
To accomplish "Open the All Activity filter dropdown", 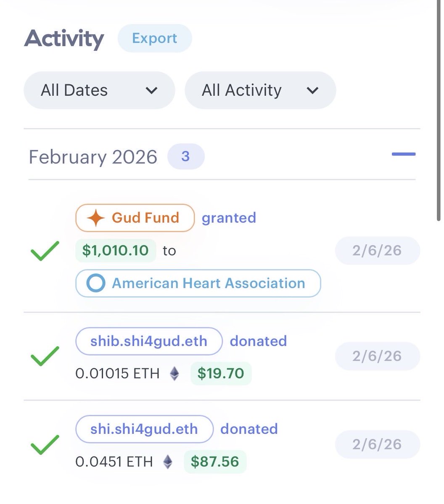I will (260, 90).
